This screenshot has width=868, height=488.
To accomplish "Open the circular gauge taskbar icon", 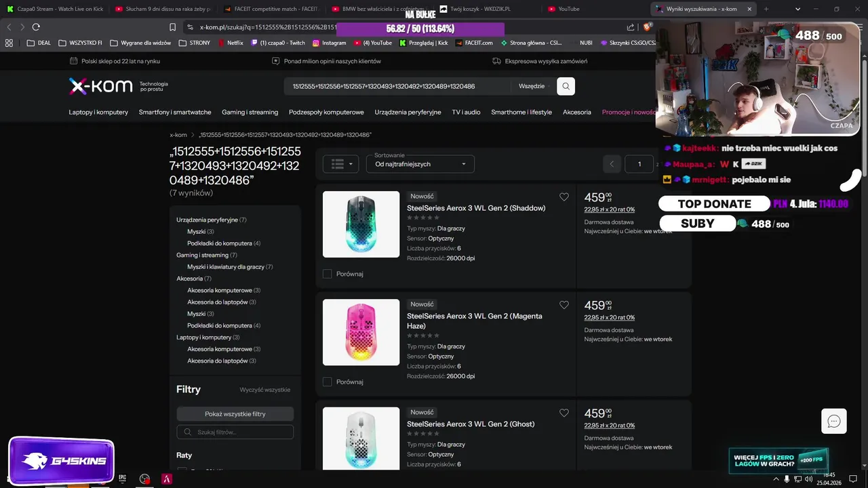I will [144, 479].
